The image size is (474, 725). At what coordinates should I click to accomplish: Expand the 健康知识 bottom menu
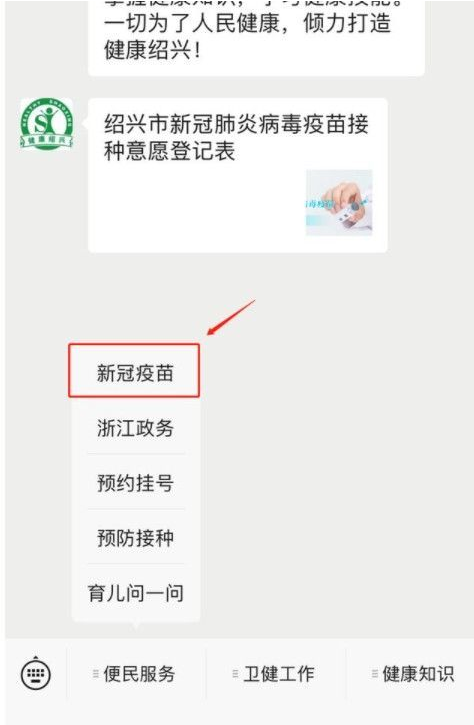tap(412, 674)
